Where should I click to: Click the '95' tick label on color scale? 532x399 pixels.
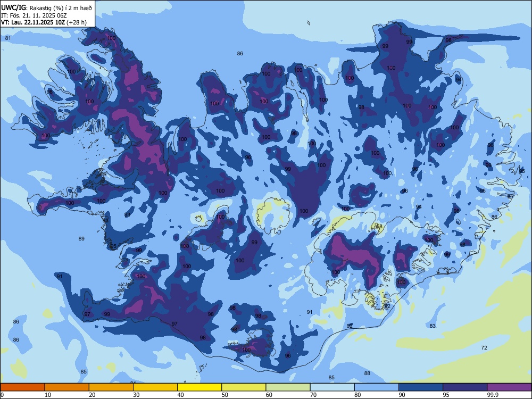click(x=446, y=395)
